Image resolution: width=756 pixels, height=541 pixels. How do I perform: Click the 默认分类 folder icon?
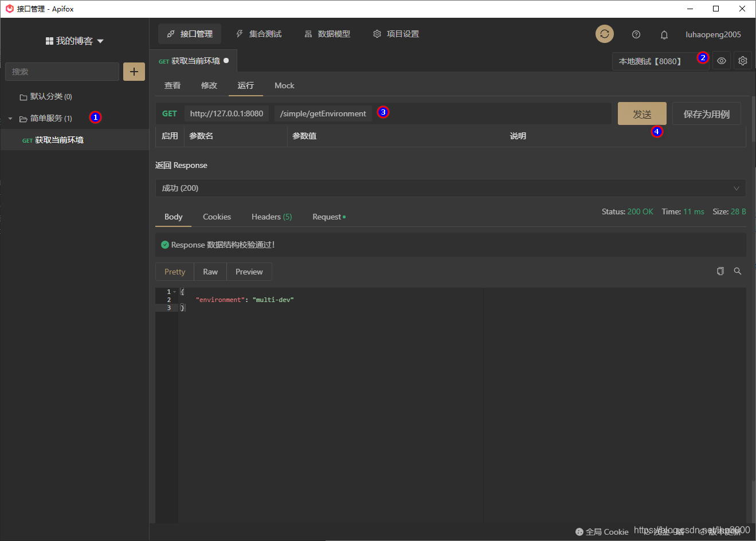point(23,97)
